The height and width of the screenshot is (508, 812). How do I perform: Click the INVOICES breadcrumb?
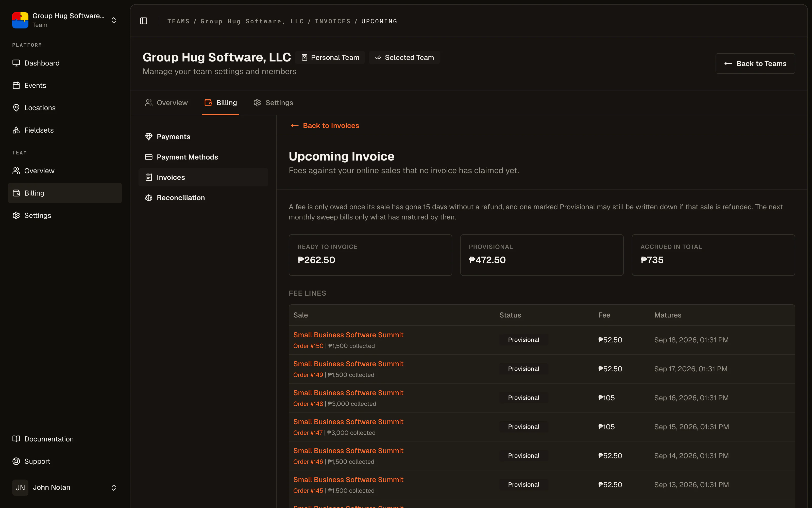(x=332, y=21)
